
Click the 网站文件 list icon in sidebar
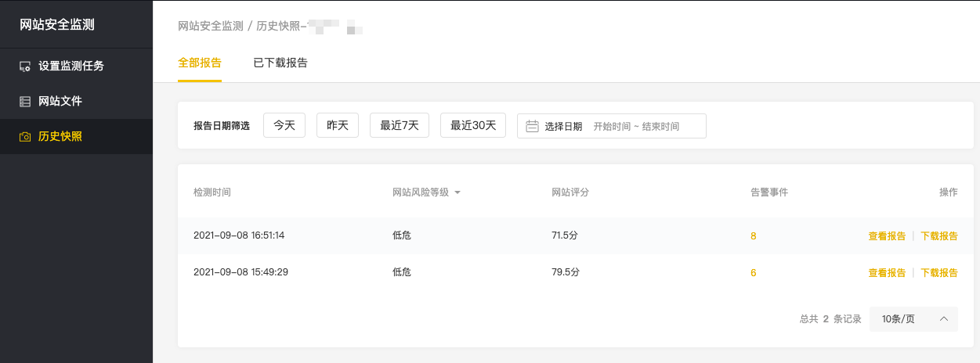point(25,102)
